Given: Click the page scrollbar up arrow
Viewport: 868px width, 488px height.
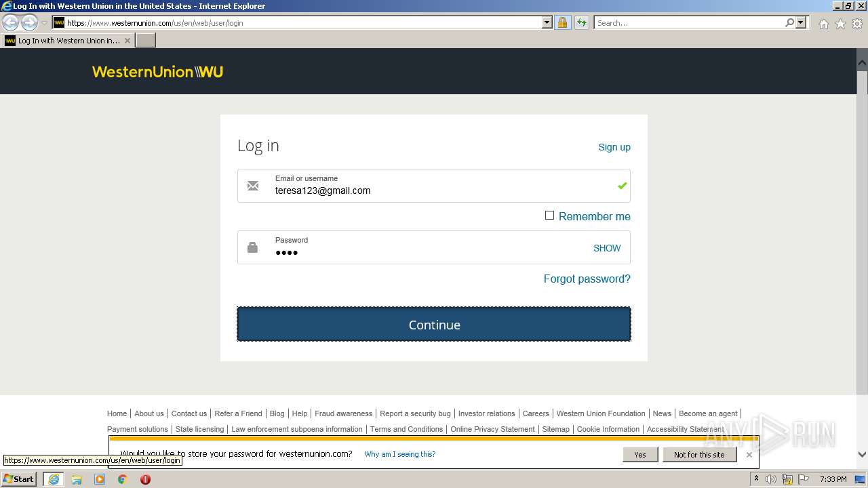Looking at the screenshot, I should (862, 62).
